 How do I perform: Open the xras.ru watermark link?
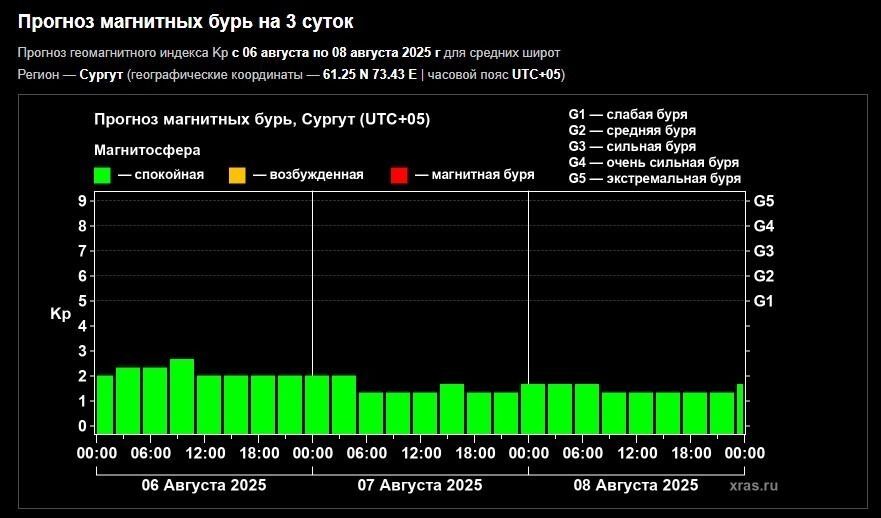tap(753, 485)
